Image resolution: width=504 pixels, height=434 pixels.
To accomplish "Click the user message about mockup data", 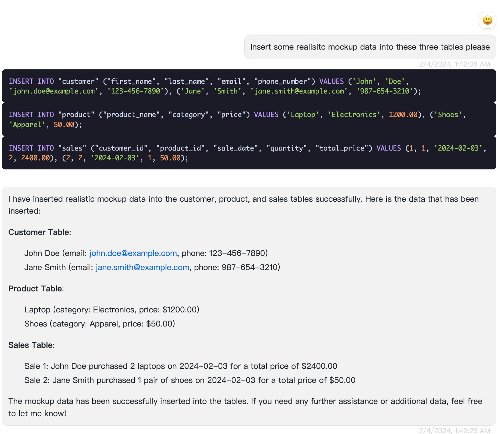I will (x=370, y=47).
